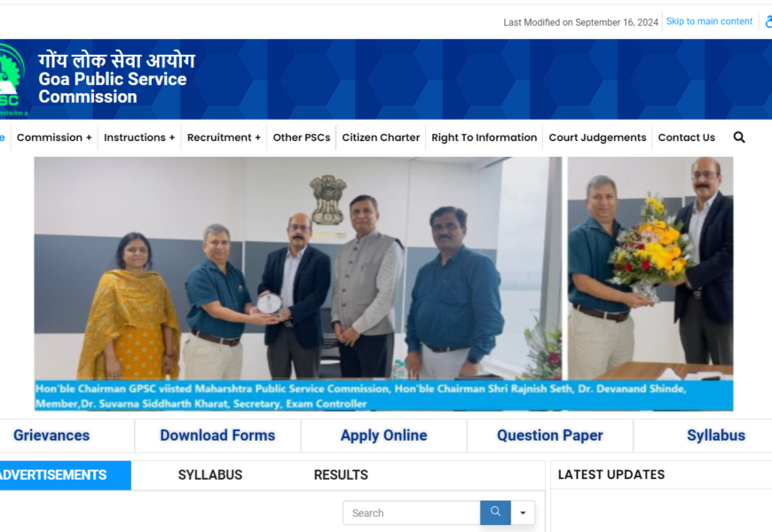Go to Court Judgements

[x=597, y=137]
